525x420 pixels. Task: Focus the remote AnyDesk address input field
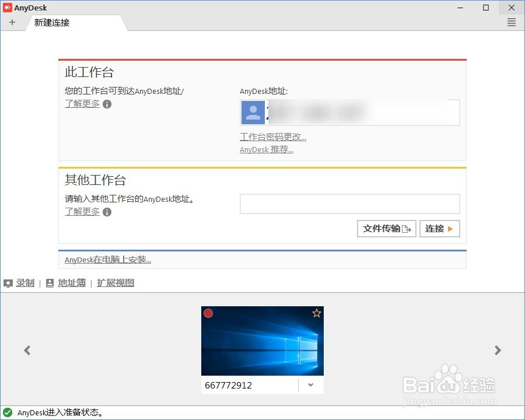click(350, 204)
